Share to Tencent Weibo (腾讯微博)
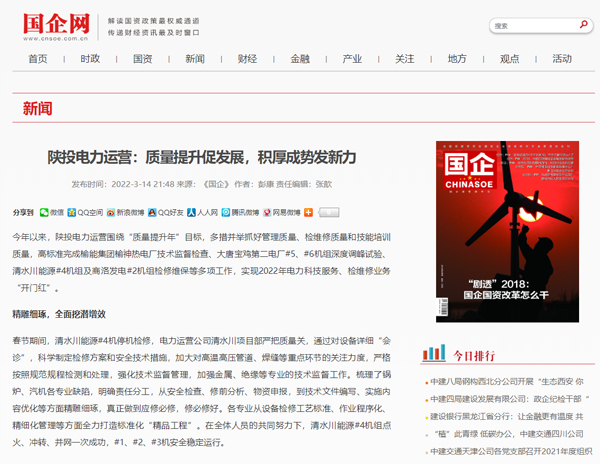Viewport: 600px width, 464px height. (240, 212)
